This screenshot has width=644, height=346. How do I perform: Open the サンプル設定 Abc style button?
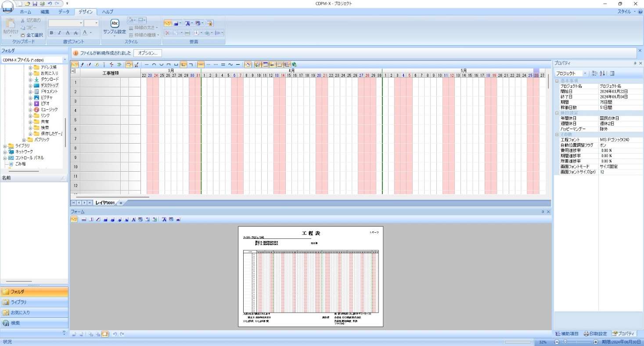(115, 27)
